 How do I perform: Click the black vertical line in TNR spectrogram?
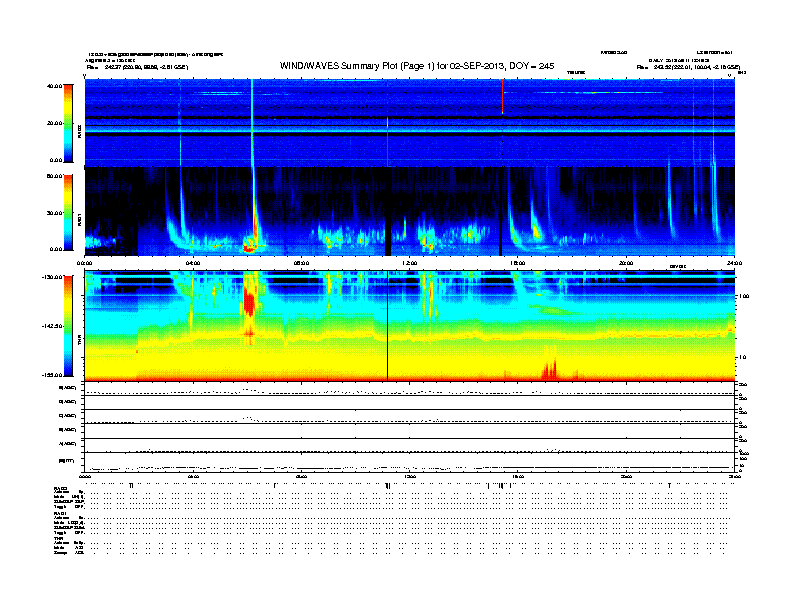pos(387,326)
